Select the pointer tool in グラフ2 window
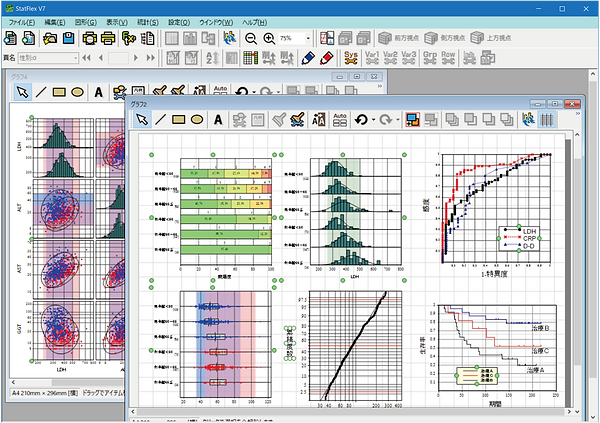Screen dimensions: 600x423 click(x=142, y=119)
